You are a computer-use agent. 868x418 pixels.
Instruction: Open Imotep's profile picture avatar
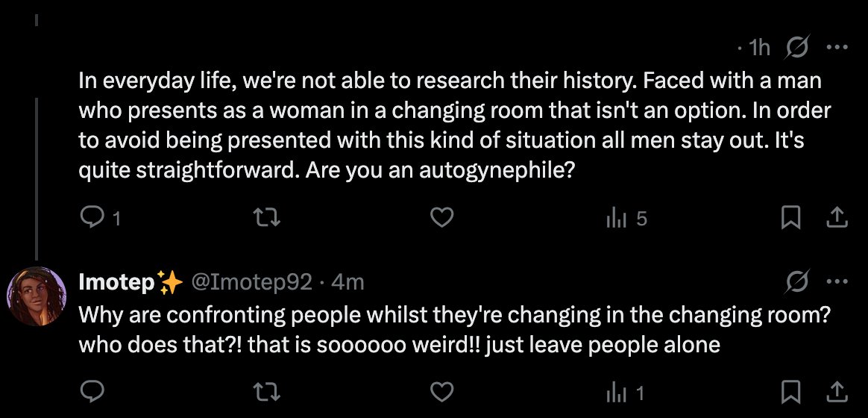[36, 296]
